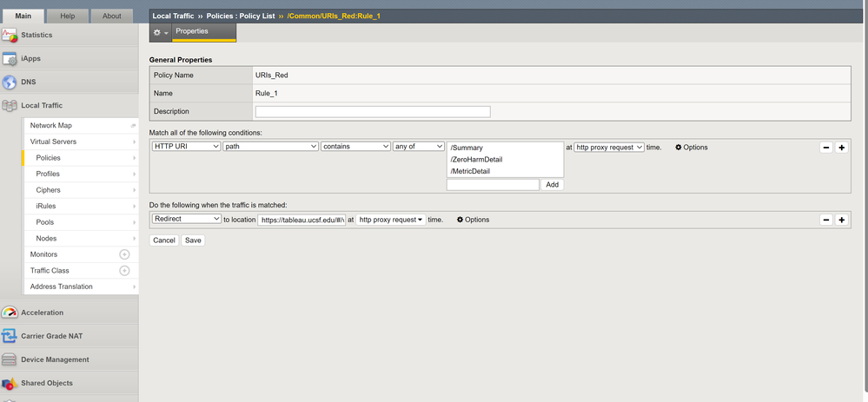Open the Redirect action dropdown
Screen dimensions: 868x402
tap(186, 220)
